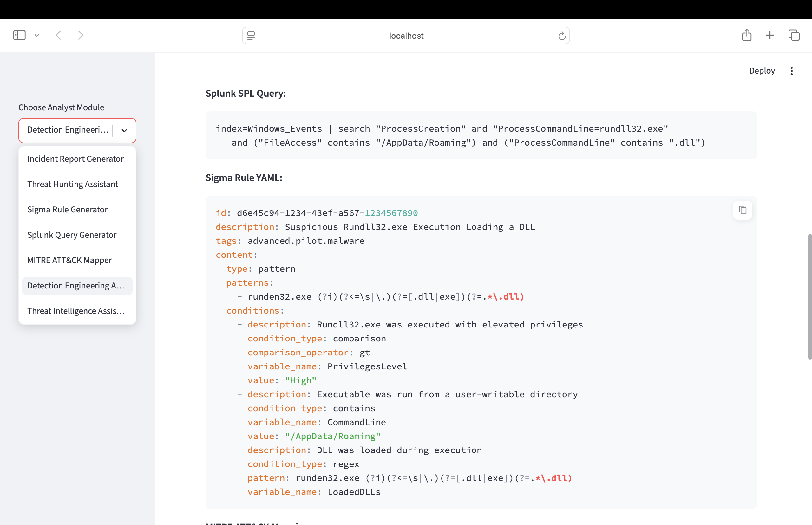The height and width of the screenshot is (525, 812).
Task: Copy the Sigma Rule YAML code
Action: 743,210
